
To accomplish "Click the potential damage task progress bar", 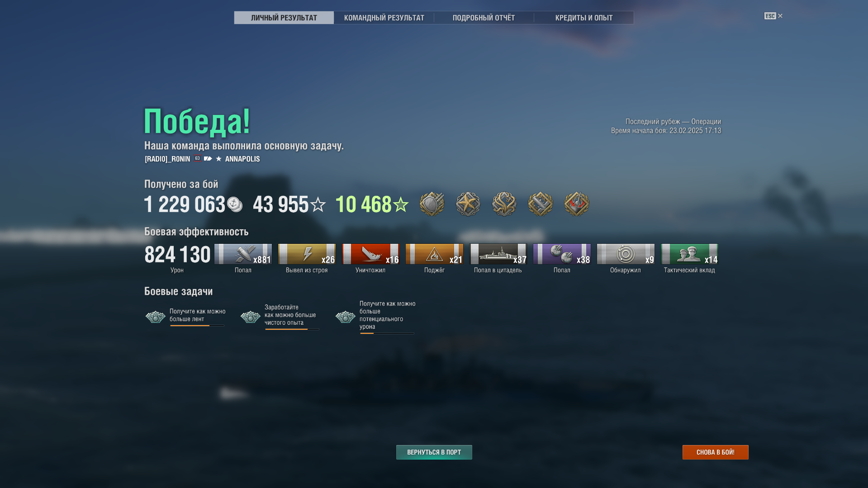I will coord(387,333).
